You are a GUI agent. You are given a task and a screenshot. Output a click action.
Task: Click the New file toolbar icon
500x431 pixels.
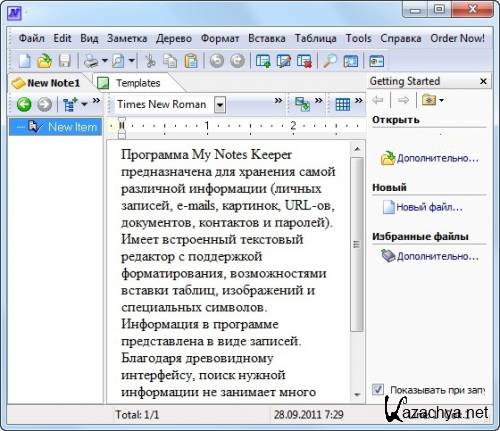tap(25, 61)
